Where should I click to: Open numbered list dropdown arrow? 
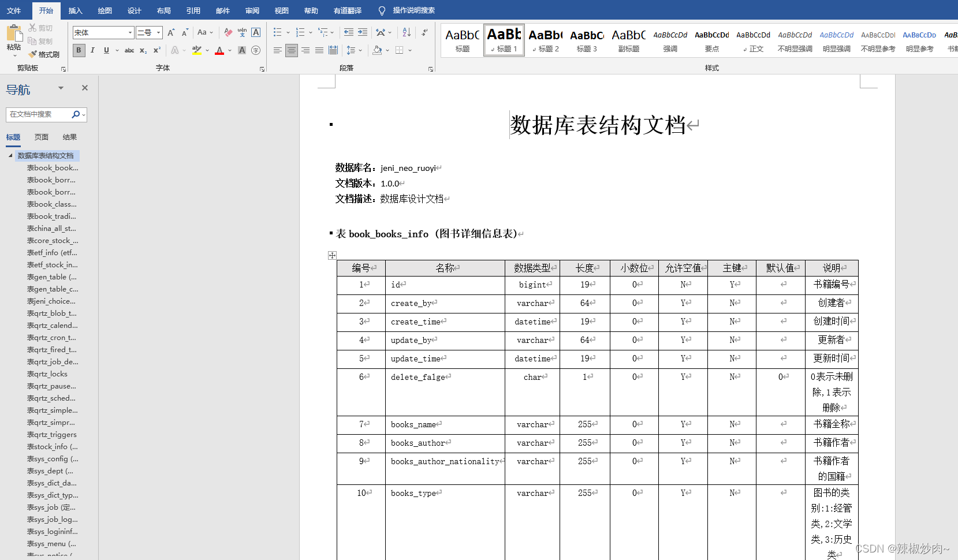click(x=311, y=32)
